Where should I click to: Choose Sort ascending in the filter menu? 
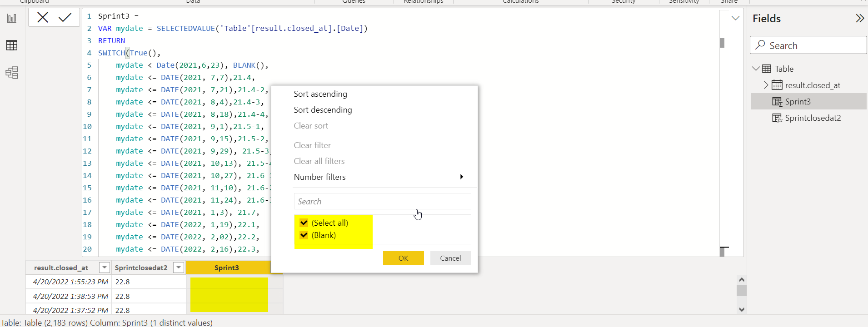[x=320, y=94]
